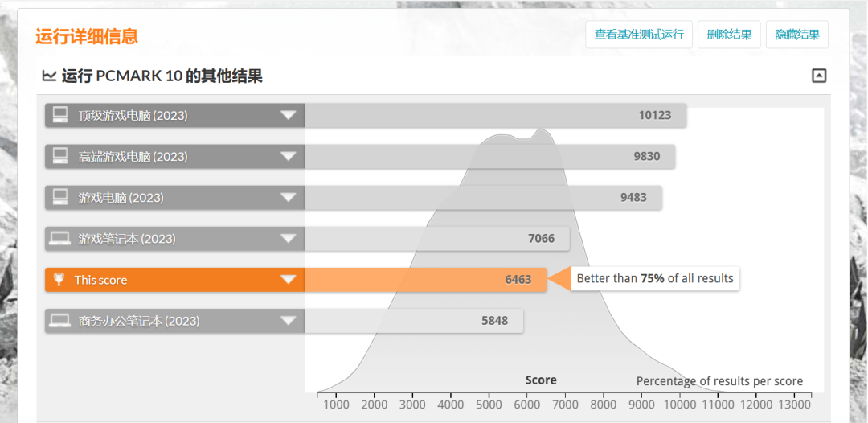The image size is (868, 423).
Task: Expand 商务办公笔记本 (2023) dropdown arrow
Action: pyautogui.click(x=289, y=321)
